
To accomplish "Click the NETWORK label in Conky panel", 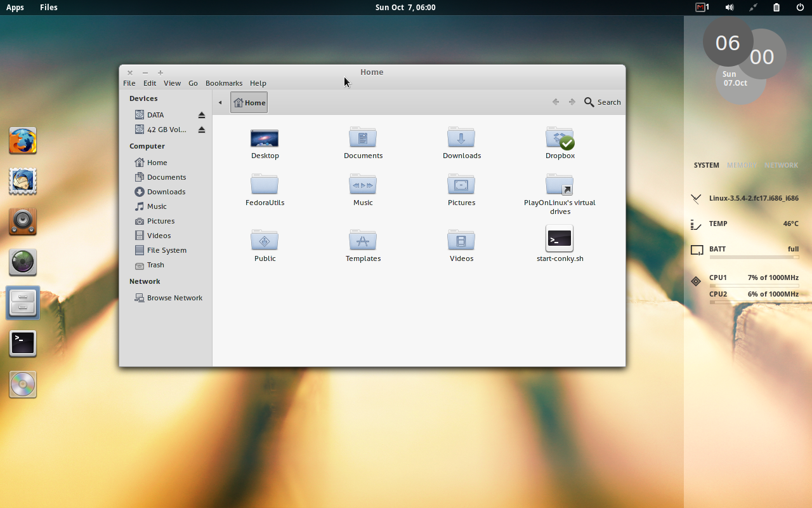I will (x=781, y=165).
